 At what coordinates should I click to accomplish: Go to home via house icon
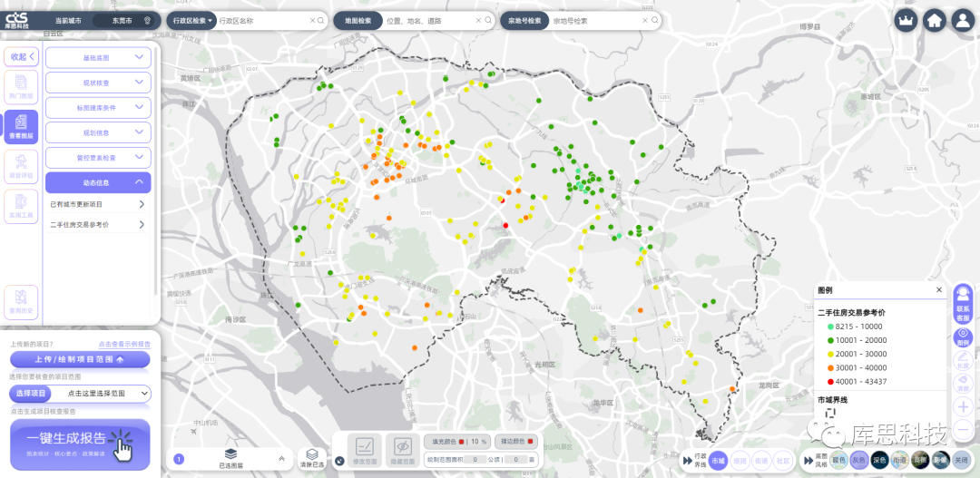point(935,21)
